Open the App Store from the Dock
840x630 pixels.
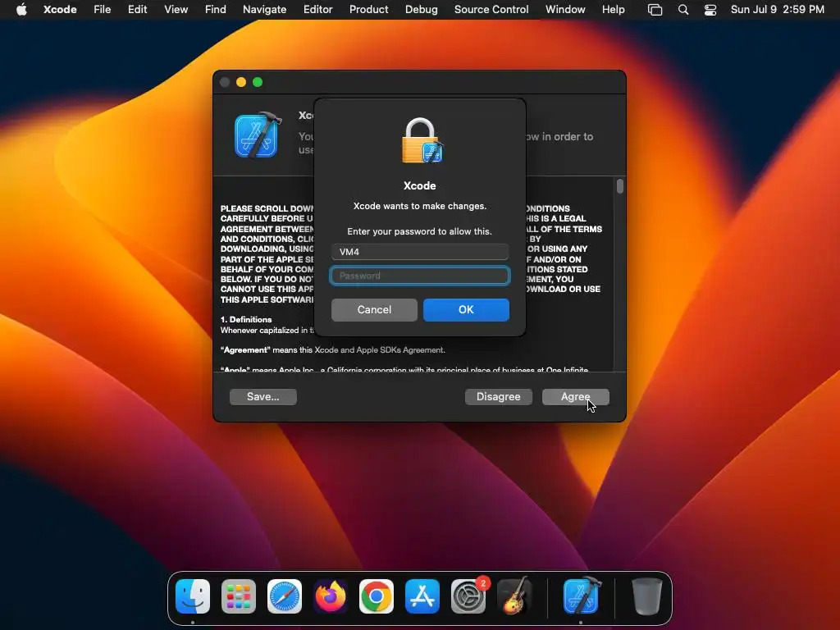(422, 596)
